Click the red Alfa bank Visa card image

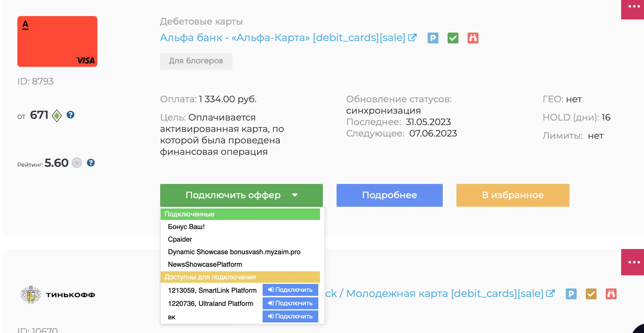(57, 41)
